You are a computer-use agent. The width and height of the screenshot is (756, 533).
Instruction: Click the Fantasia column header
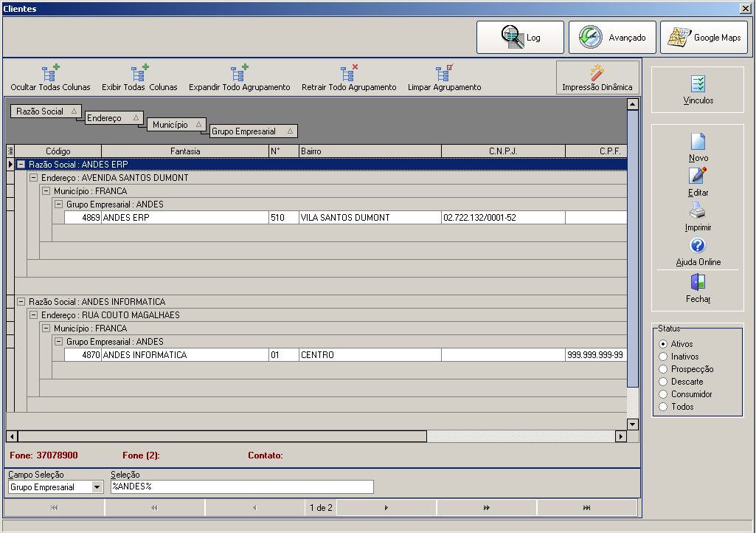point(184,151)
